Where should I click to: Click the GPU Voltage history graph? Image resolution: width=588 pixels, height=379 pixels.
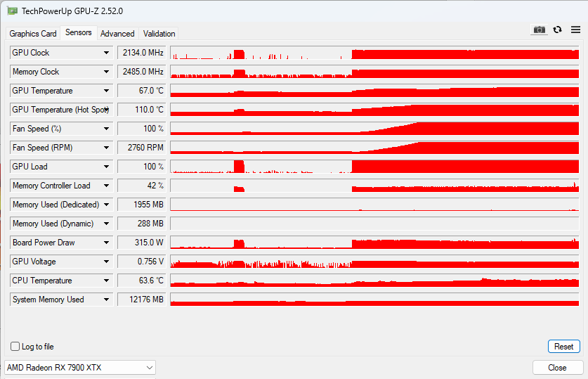tap(374, 262)
